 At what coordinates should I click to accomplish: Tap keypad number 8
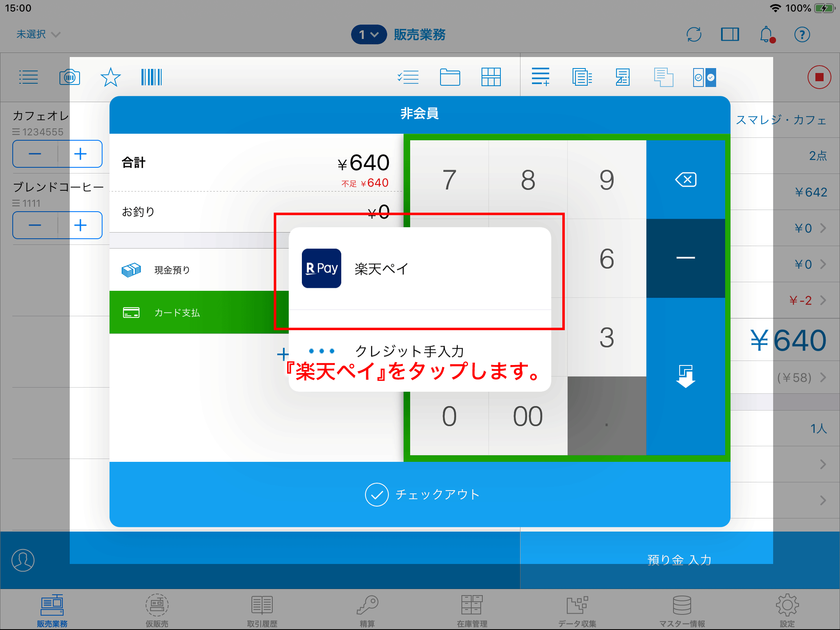coord(528,180)
